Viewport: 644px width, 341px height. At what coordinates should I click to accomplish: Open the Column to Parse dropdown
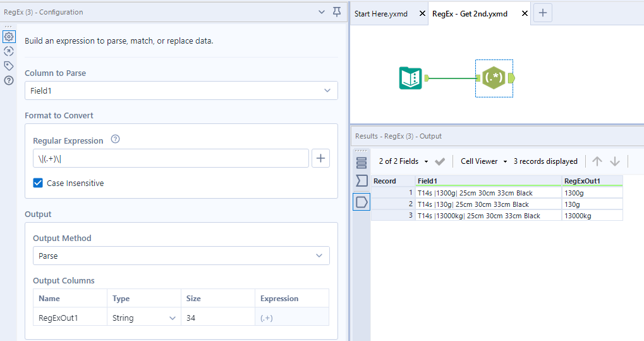coord(181,90)
